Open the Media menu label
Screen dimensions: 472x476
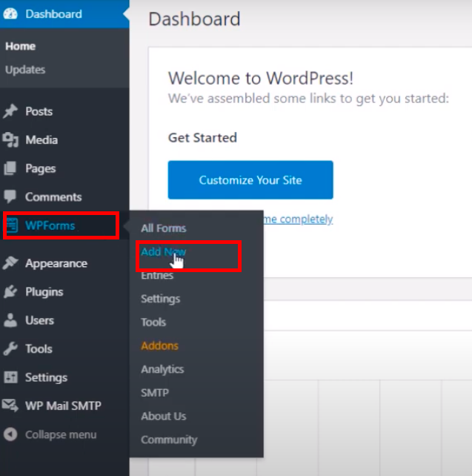coord(41,140)
